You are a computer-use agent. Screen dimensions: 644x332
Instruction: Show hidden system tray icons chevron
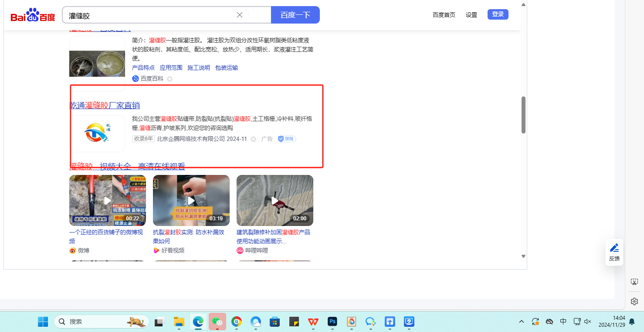(x=522, y=322)
